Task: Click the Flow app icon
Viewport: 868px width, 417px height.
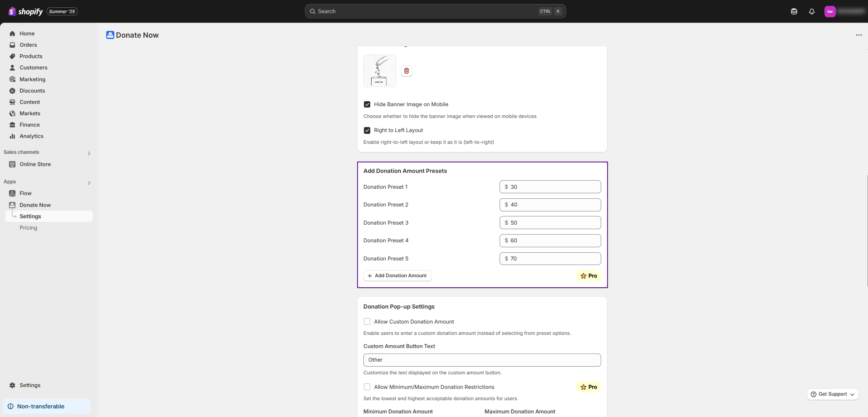Action: click(x=12, y=193)
